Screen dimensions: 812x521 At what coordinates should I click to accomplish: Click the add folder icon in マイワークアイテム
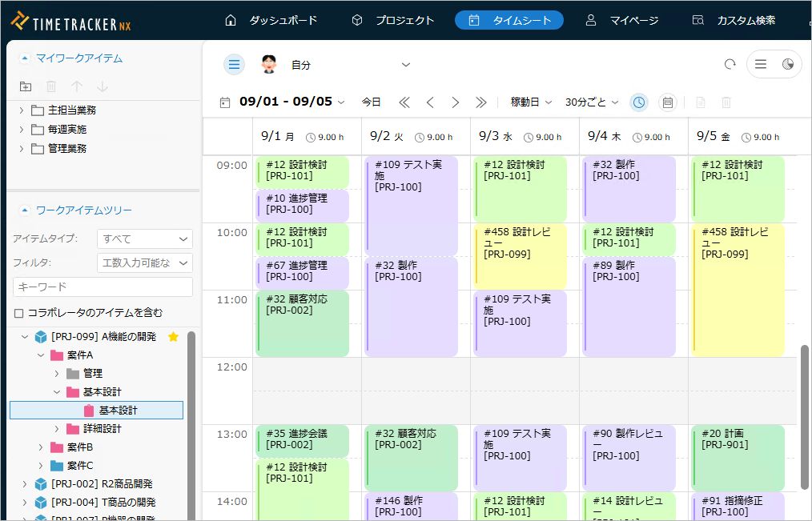click(26, 86)
